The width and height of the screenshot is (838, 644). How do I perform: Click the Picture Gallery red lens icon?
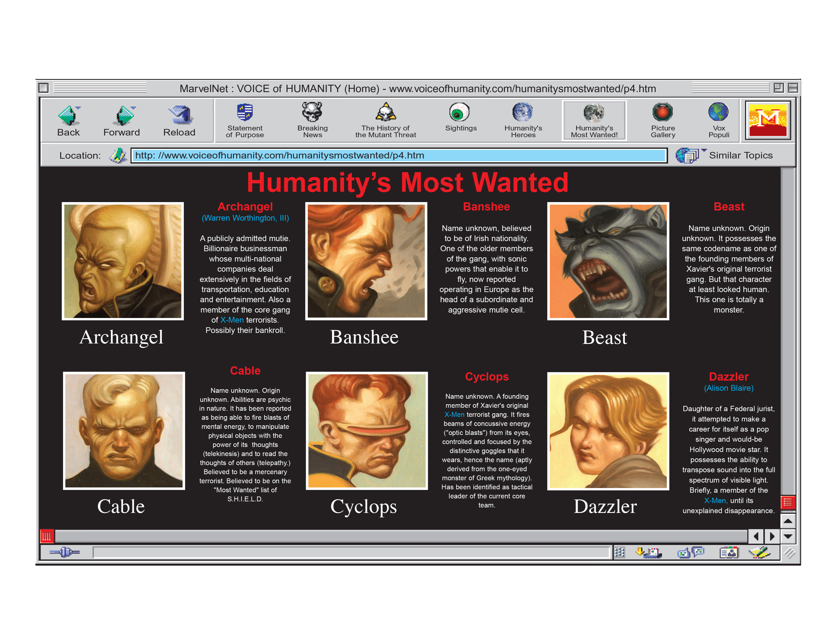tap(662, 112)
